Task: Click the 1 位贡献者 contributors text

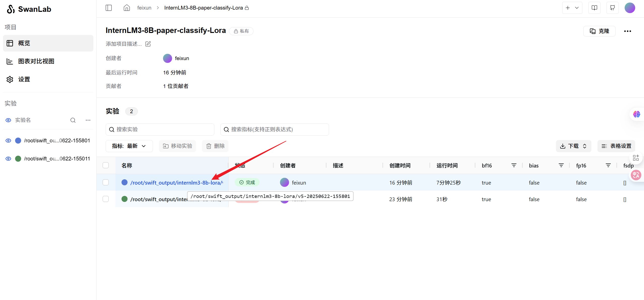Action: point(176,86)
